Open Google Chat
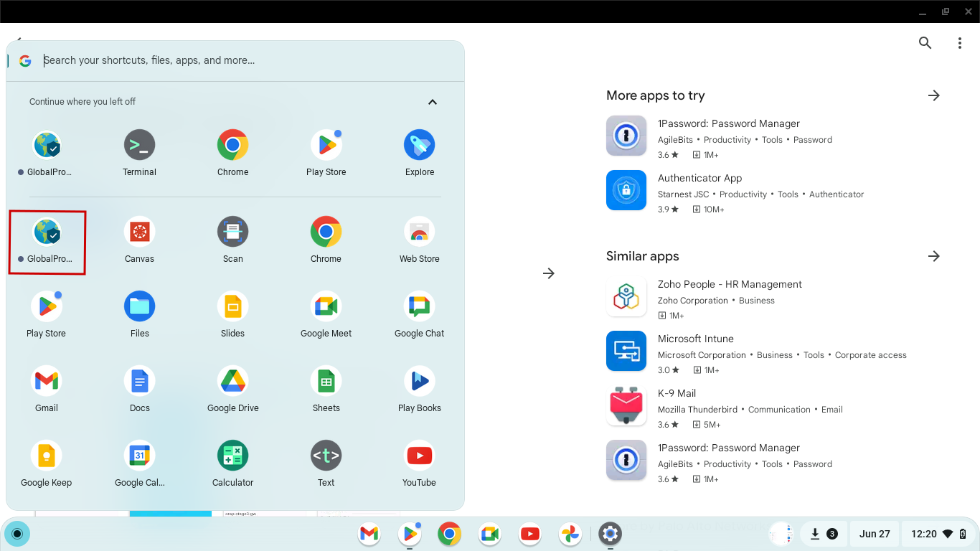This screenshot has width=980, height=551. pos(420,315)
